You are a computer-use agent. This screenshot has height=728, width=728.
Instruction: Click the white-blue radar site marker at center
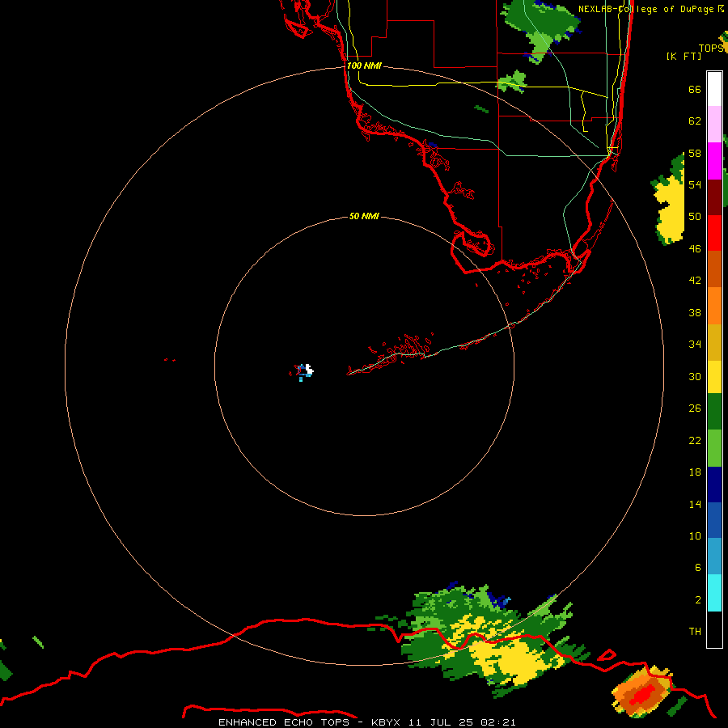305,371
